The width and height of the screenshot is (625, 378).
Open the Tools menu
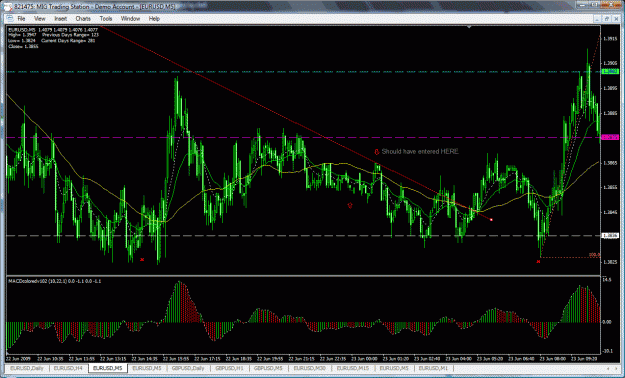(x=106, y=19)
